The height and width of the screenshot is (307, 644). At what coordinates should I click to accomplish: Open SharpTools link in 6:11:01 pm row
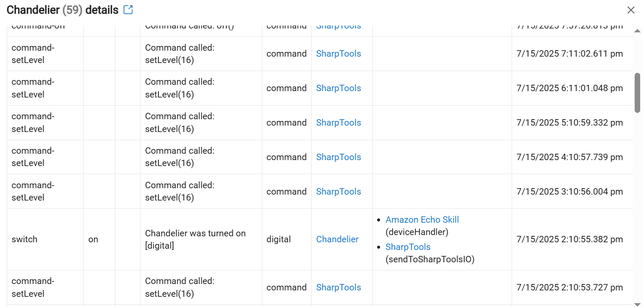[x=338, y=88]
